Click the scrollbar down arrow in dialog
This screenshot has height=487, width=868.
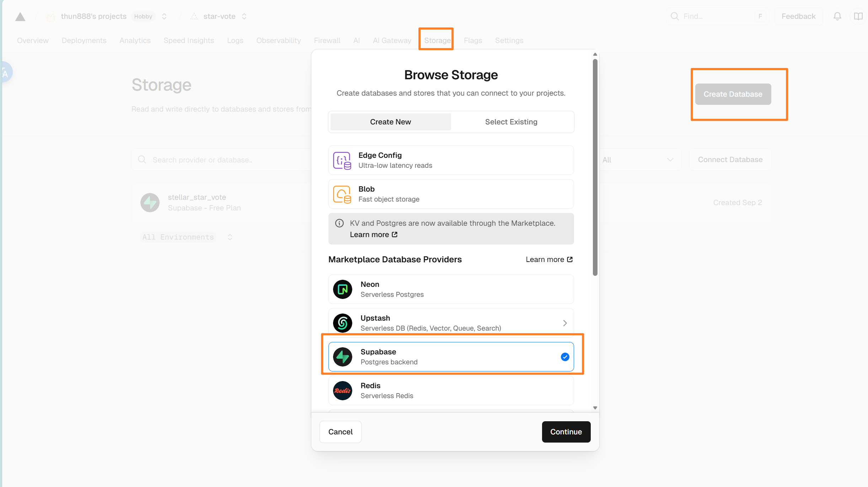(x=595, y=408)
